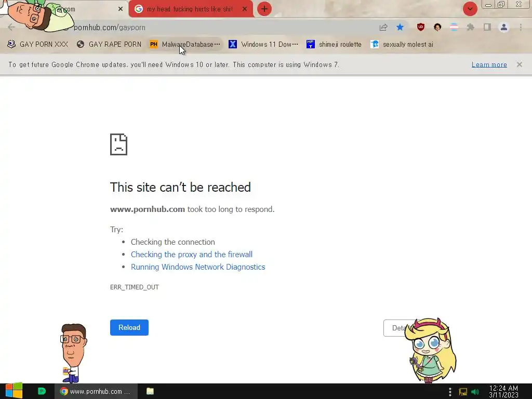Toggle the Chrome side panel icon
This screenshot has width=532, height=399.
[487, 27]
